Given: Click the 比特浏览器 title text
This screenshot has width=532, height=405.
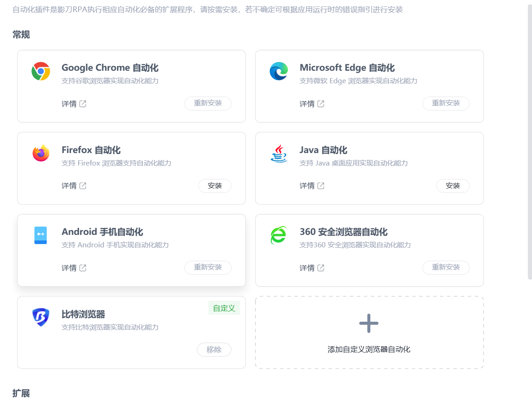Looking at the screenshot, I should tap(83, 314).
